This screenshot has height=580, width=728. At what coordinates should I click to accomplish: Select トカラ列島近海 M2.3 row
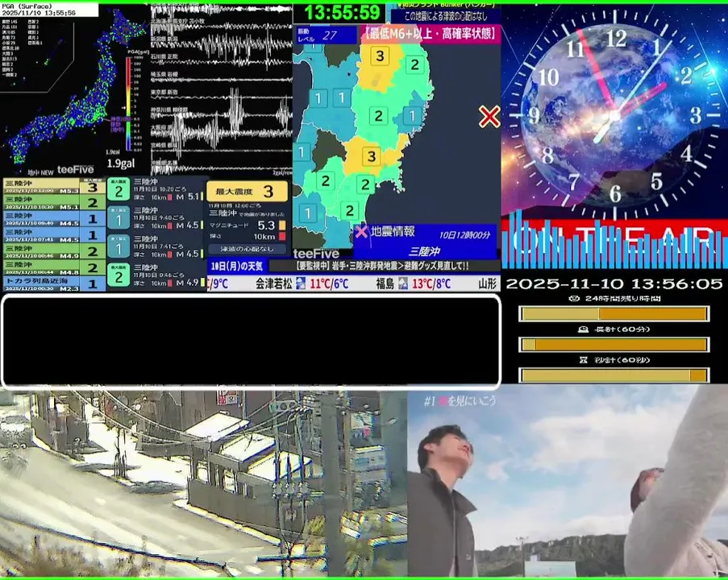(x=54, y=284)
